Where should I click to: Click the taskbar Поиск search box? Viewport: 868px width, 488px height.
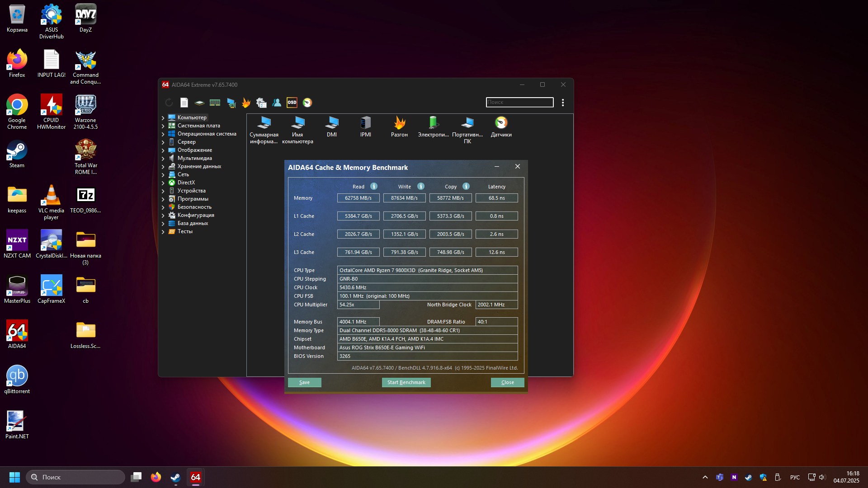click(x=75, y=477)
